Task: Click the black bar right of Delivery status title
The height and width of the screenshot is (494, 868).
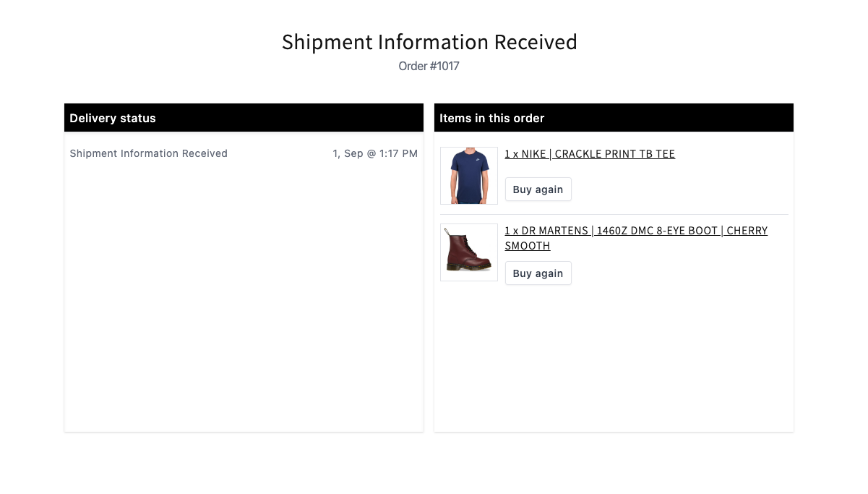Action: (x=289, y=118)
